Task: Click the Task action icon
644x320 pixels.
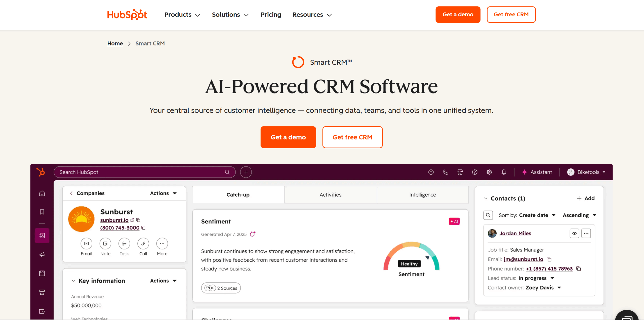Action: coord(124,244)
